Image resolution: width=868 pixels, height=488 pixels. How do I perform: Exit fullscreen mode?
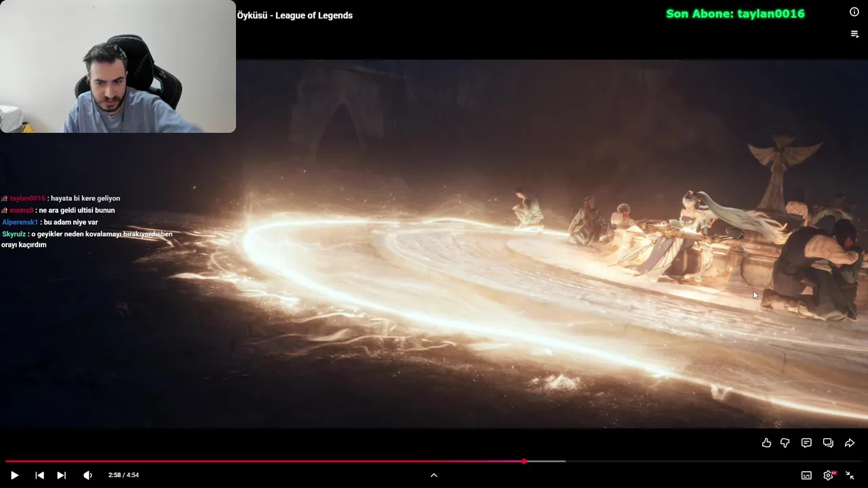[x=850, y=475]
